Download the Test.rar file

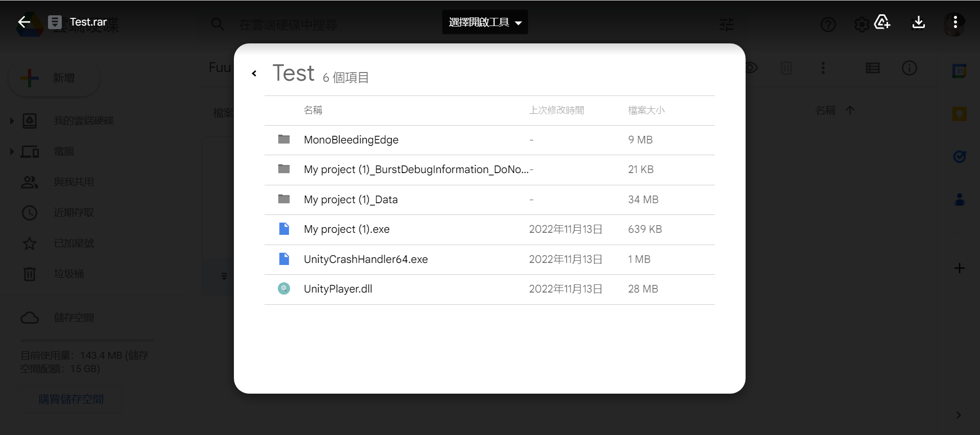[x=918, y=22]
